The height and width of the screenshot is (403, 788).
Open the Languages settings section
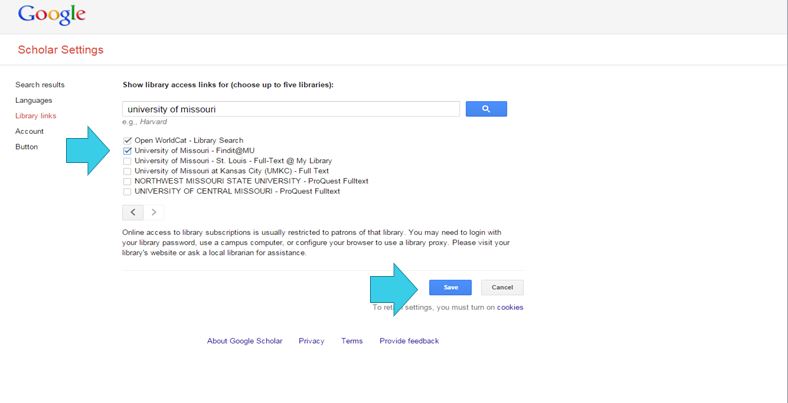click(x=34, y=100)
